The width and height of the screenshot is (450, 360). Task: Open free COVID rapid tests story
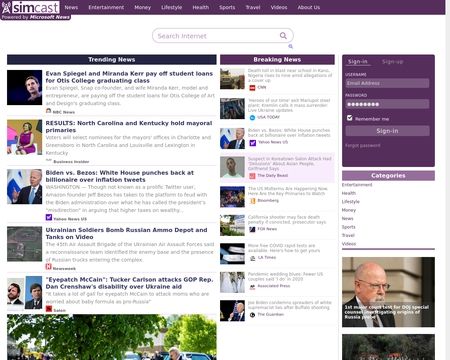(x=284, y=248)
